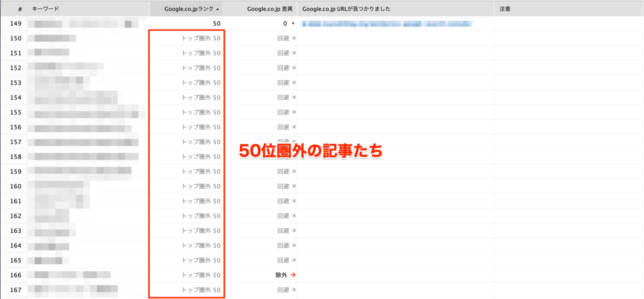Select トップ圏外 50 in row 156

(201, 127)
